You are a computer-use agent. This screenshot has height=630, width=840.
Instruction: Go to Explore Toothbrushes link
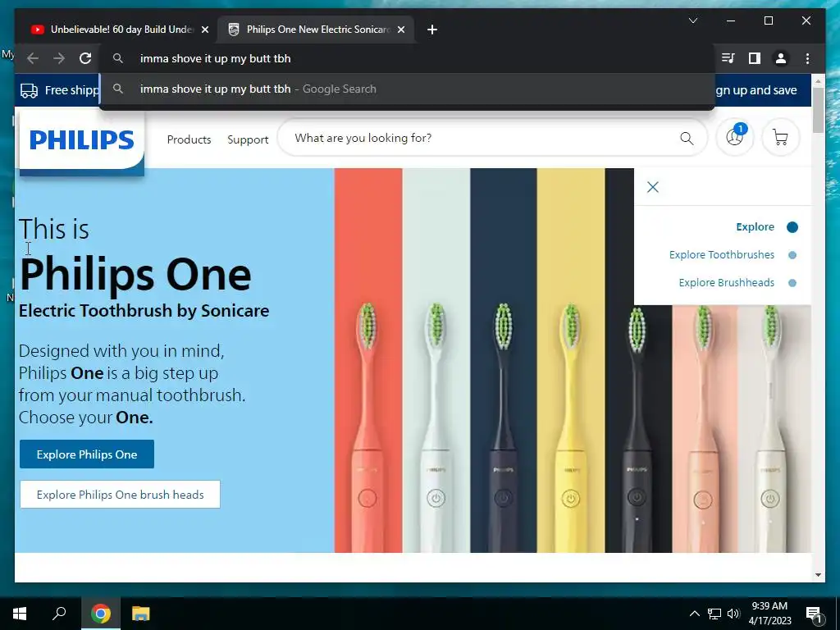pos(722,254)
